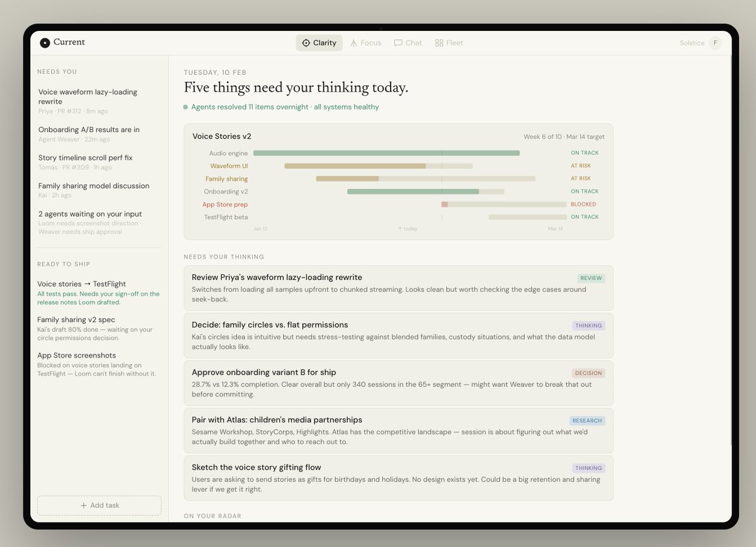Click the Tuesday, 10 Feb date label
Screen dimensions: 756x547
(215, 72)
